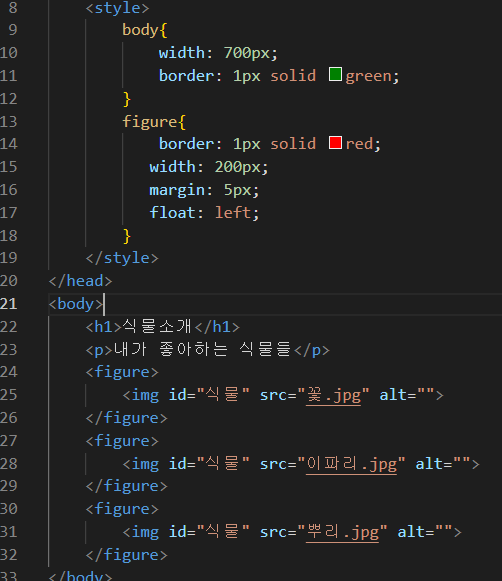Open the 뿌리.jpg image link
This screenshot has width=502, height=581.
pyautogui.click(x=342, y=532)
